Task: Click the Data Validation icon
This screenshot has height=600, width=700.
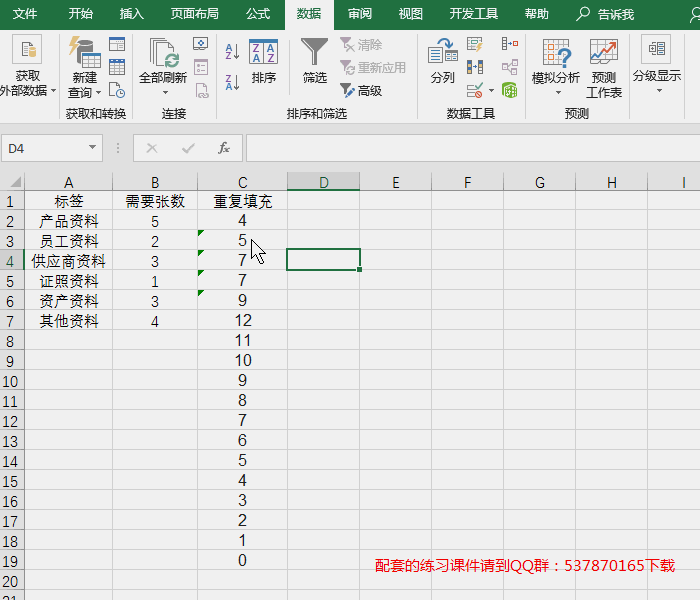Action: point(475,91)
